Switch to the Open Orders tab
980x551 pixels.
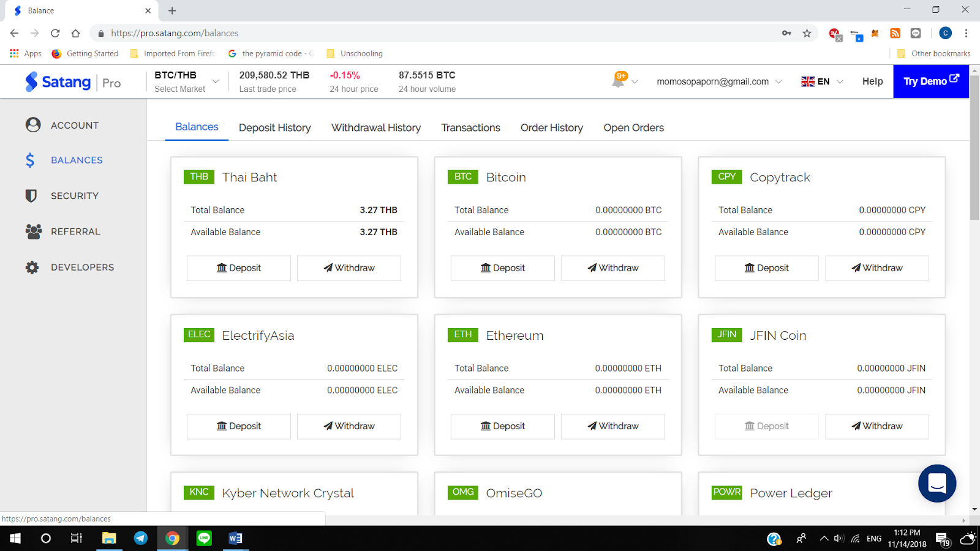634,127
